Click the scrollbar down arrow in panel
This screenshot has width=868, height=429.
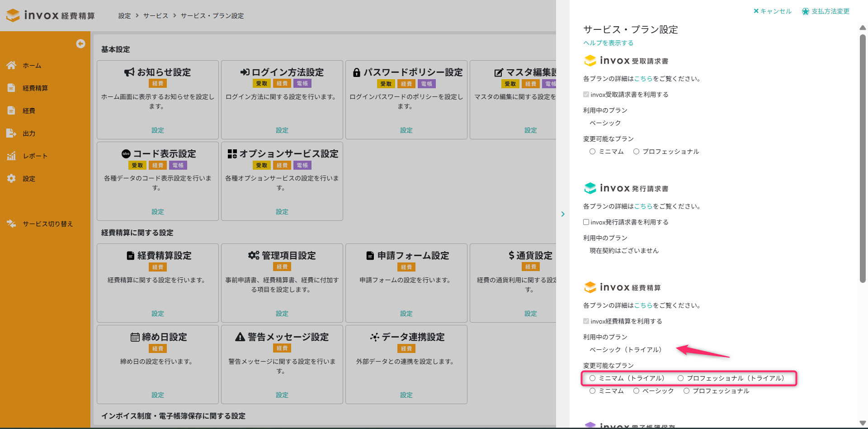tap(863, 423)
